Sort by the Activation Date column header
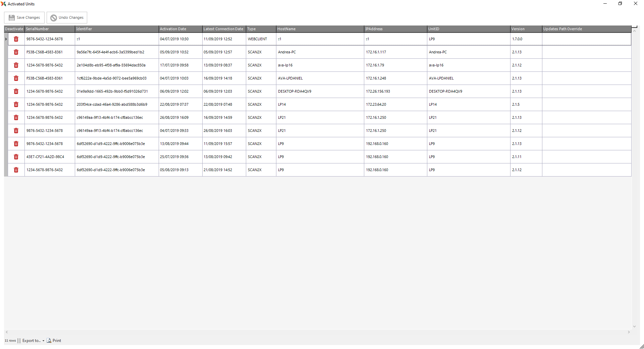Viewport: 644px width, 349px height. [180, 29]
